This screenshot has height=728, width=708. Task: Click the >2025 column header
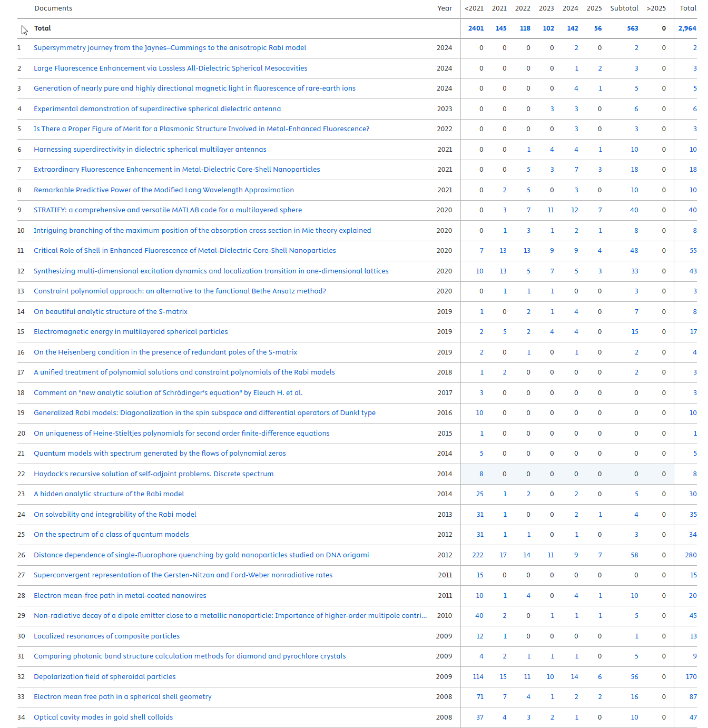[656, 8]
